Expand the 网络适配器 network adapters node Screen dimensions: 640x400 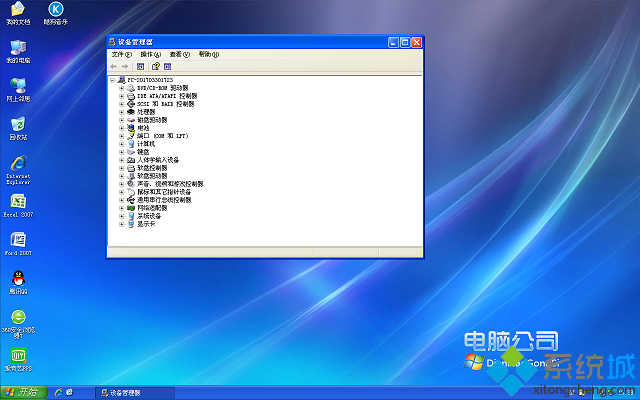click(121, 208)
